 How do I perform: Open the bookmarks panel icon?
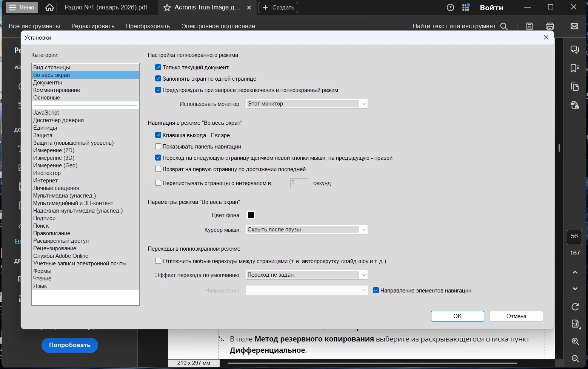point(575,68)
